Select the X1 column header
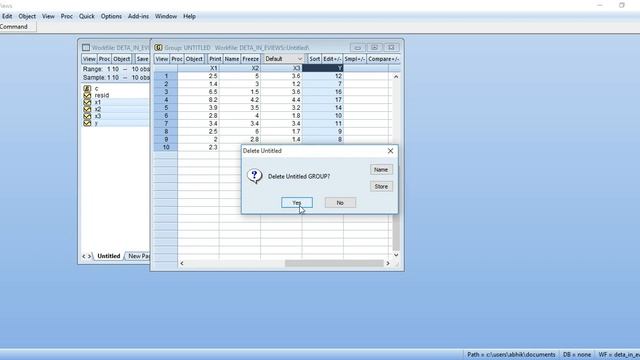The image size is (640, 360). [198, 68]
